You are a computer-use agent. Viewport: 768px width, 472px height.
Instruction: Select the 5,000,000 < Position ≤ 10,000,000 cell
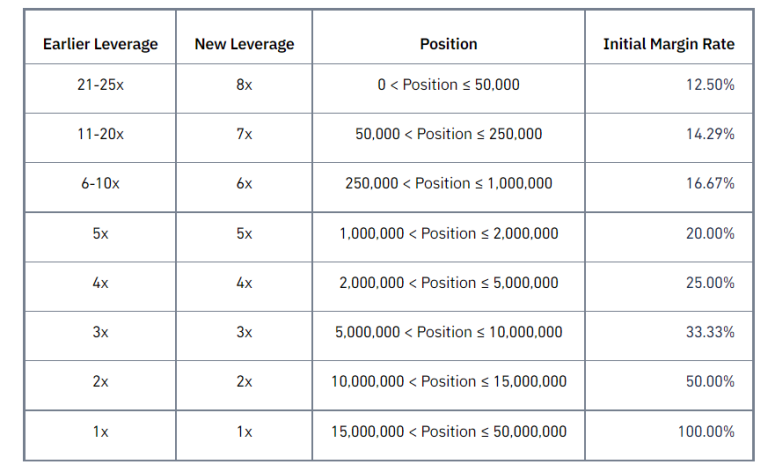pyautogui.click(x=448, y=332)
